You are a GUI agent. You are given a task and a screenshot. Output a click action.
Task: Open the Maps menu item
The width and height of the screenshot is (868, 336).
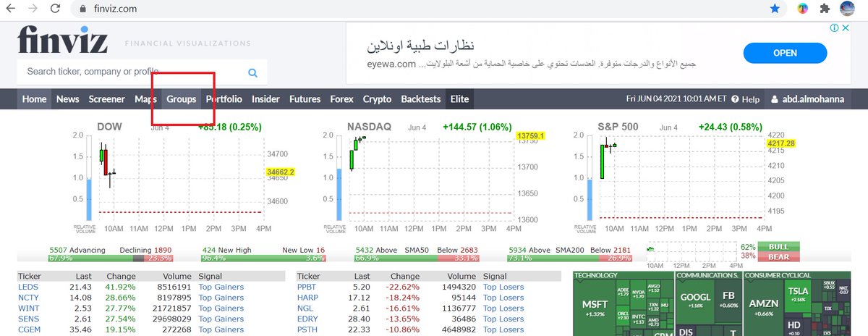(x=145, y=99)
